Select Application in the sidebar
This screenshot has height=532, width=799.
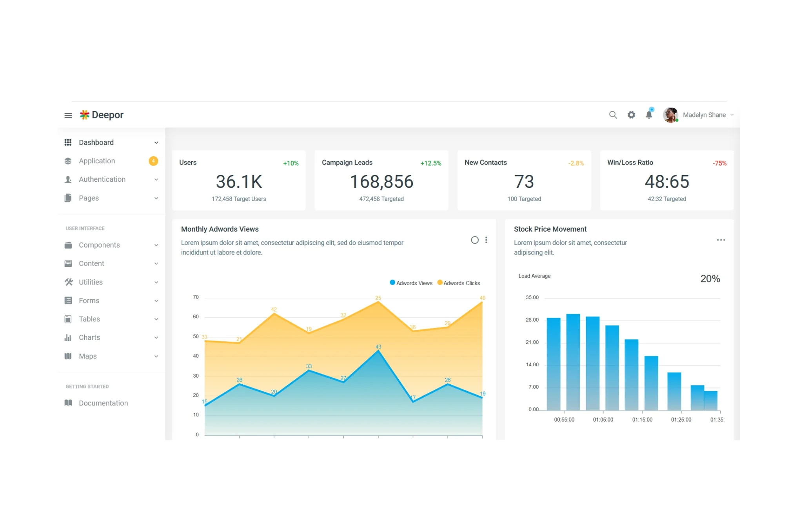(97, 161)
